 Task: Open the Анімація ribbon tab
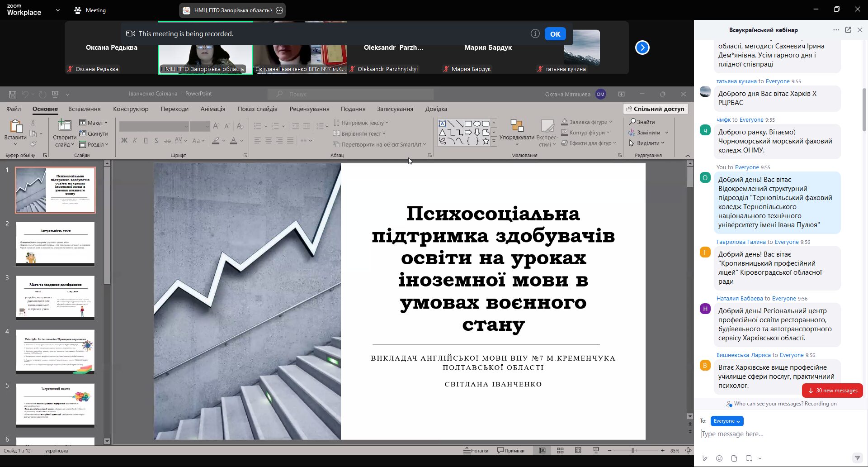coord(213,109)
